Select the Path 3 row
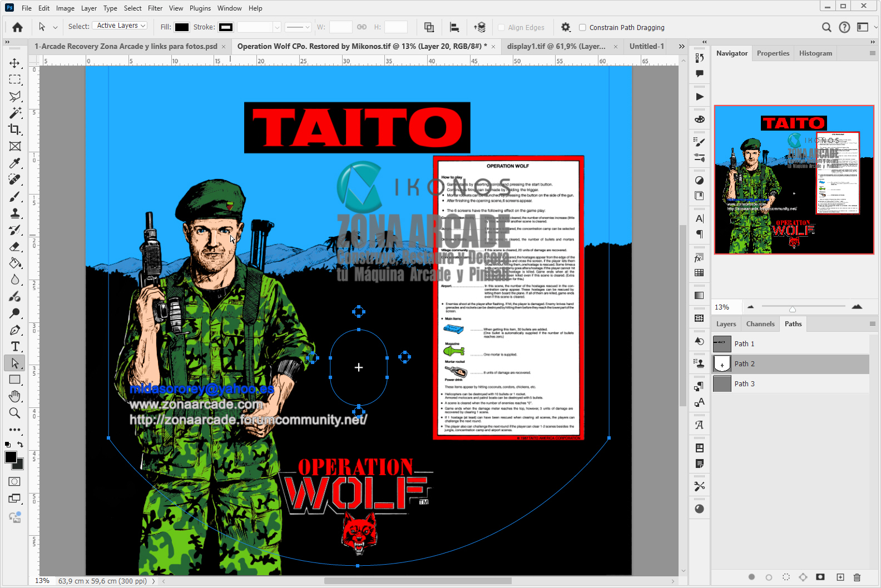This screenshot has width=881, height=588. point(790,384)
